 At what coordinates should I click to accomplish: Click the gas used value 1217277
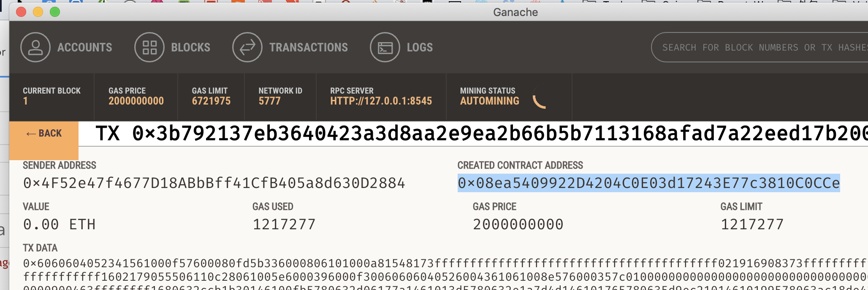pos(284,224)
